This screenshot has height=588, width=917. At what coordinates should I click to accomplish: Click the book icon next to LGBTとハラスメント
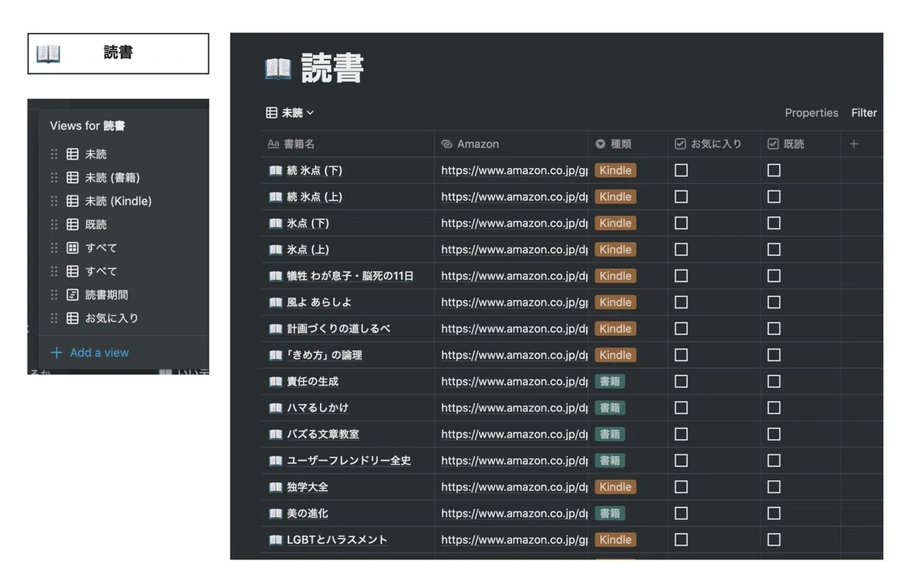[x=275, y=539]
